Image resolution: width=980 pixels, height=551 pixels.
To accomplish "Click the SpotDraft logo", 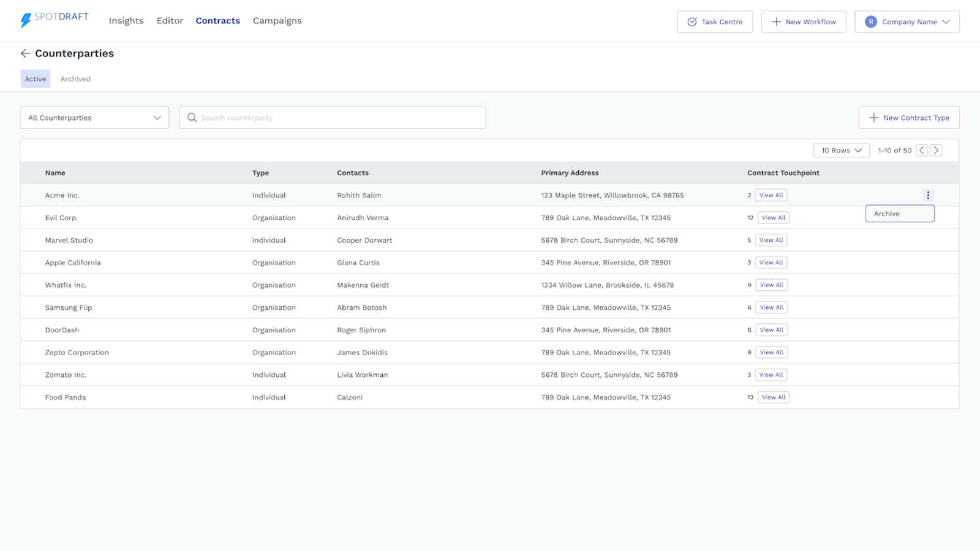I will pyautogui.click(x=55, y=20).
